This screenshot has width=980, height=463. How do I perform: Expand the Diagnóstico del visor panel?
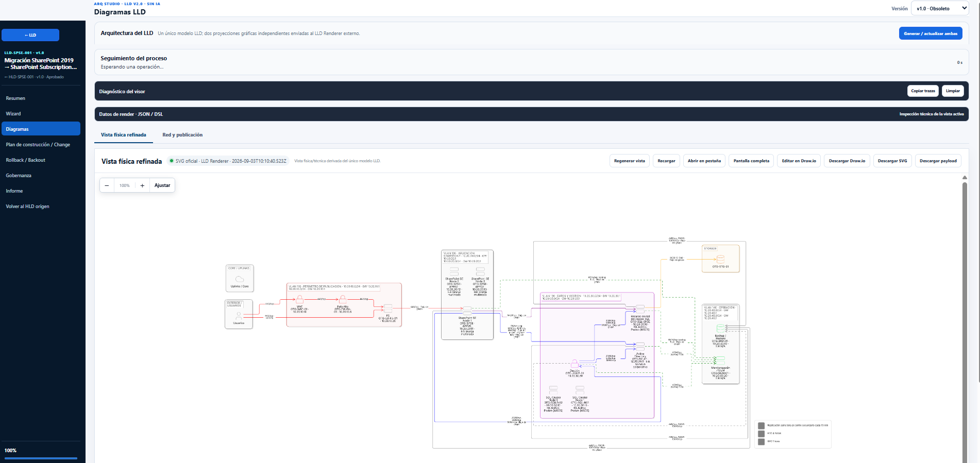point(531,91)
